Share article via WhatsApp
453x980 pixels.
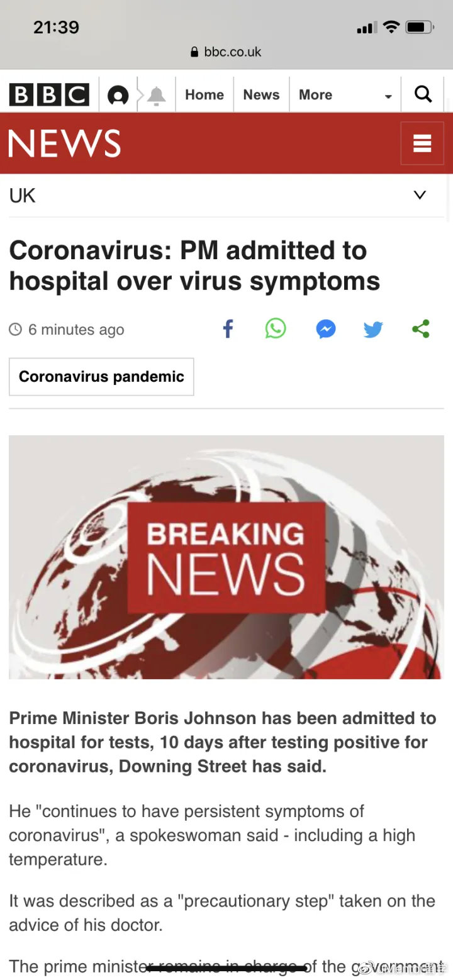[x=276, y=328]
